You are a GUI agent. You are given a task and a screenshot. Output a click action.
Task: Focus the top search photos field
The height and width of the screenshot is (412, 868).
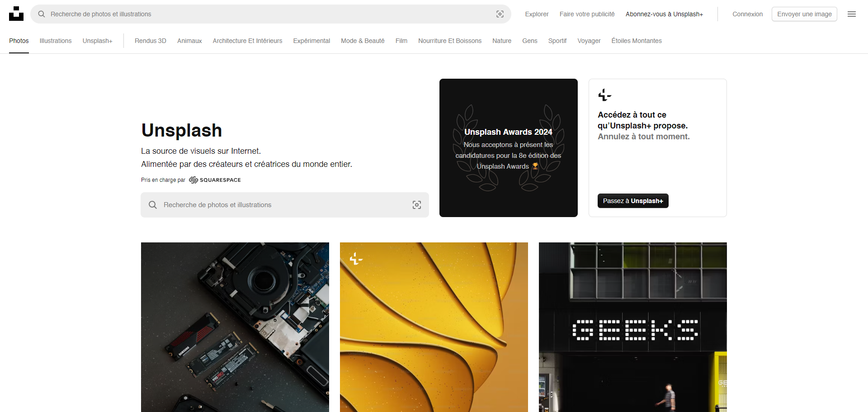[271, 14]
